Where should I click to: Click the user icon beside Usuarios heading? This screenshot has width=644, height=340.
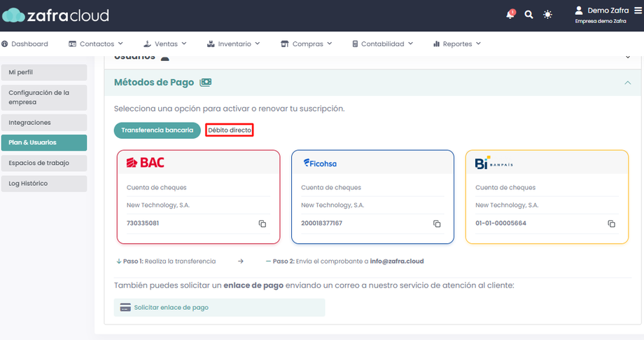point(164,58)
